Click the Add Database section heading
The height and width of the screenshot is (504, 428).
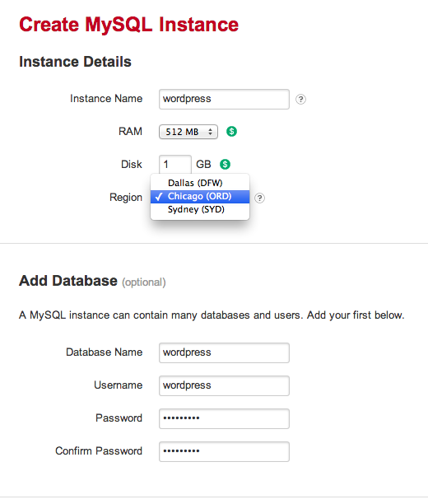(x=68, y=281)
